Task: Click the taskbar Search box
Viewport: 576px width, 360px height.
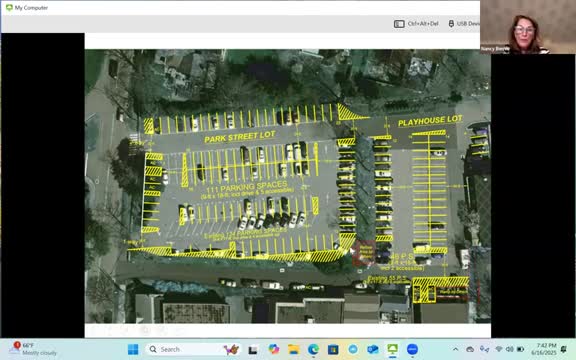Action: tap(193, 349)
